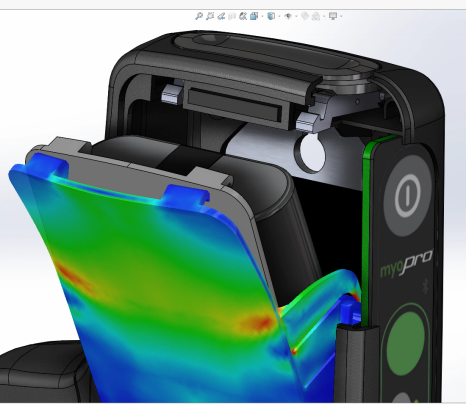Select the red stress hotspot on door

(257, 323)
